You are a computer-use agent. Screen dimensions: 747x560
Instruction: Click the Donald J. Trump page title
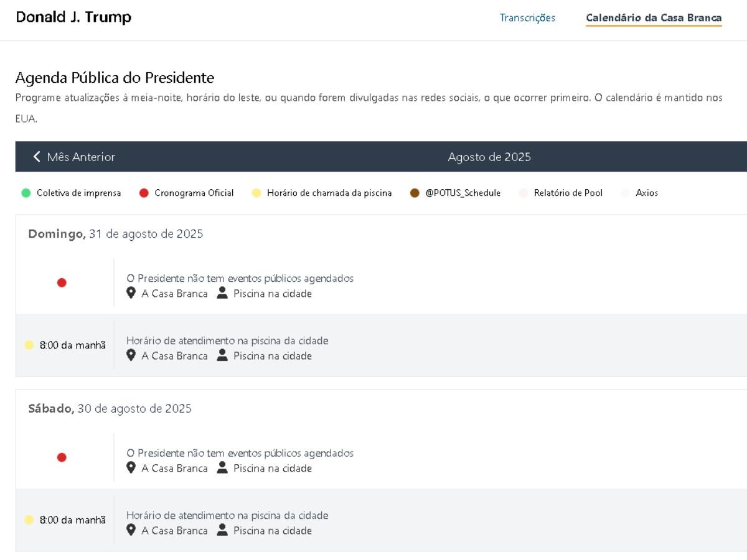point(73,17)
